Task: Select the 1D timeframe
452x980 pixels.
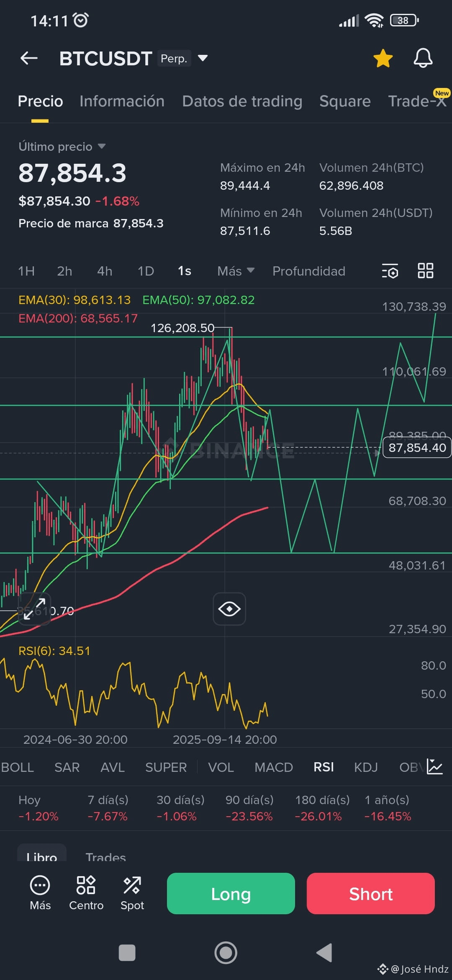Action: pyautogui.click(x=146, y=271)
